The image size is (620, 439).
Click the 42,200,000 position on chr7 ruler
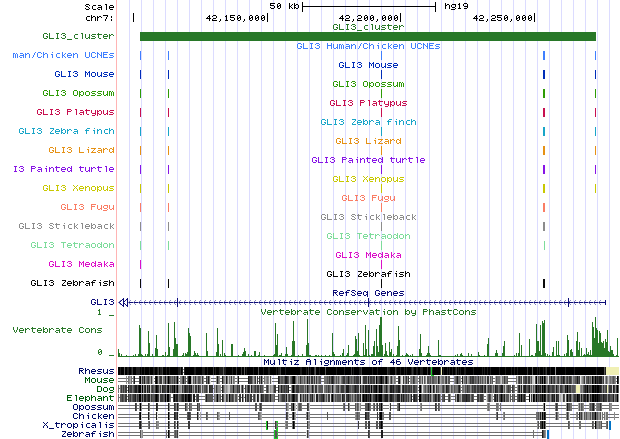pyautogui.click(x=370, y=17)
